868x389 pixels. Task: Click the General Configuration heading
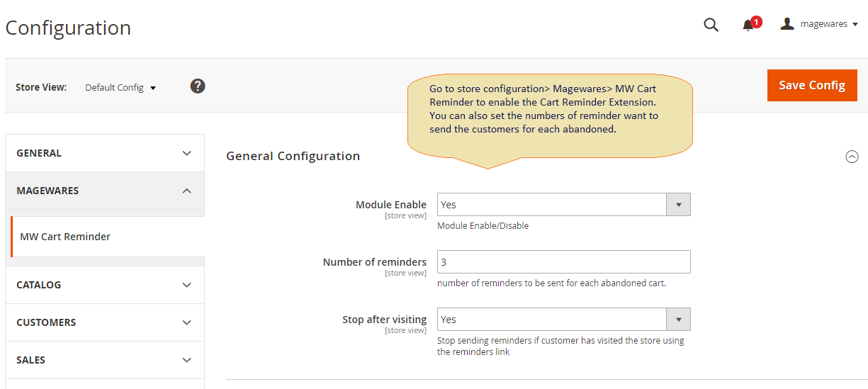(x=293, y=156)
